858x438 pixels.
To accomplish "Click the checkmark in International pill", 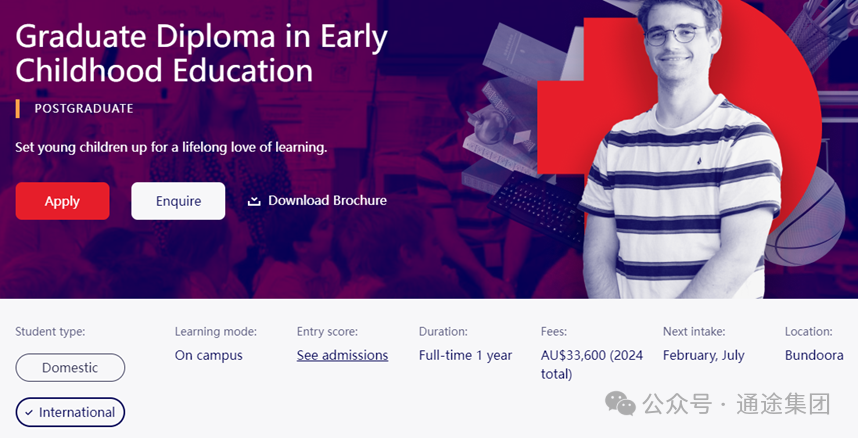I will [30, 413].
